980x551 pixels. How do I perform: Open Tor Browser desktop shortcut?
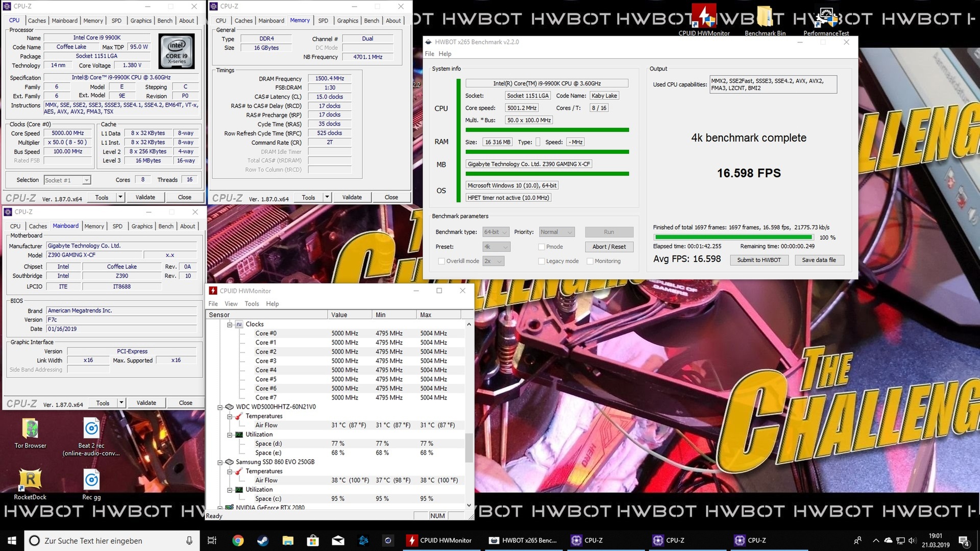[x=30, y=433]
